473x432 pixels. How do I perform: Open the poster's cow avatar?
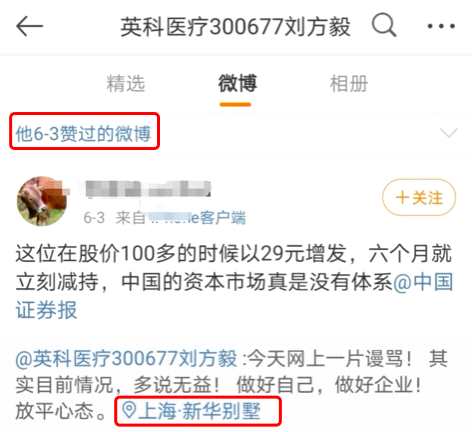click(x=42, y=201)
